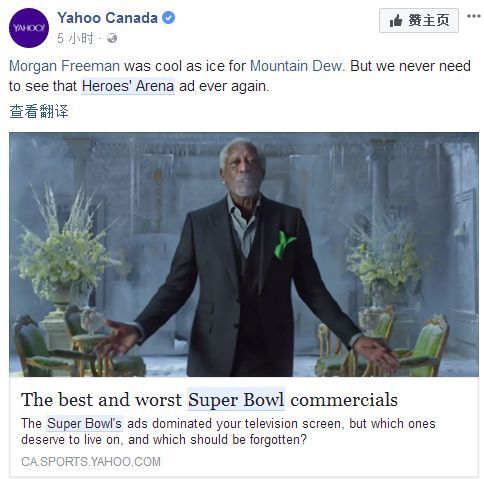Click the purple Yahoo profile avatar
This screenshot has width=484, height=479.
[29, 28]
